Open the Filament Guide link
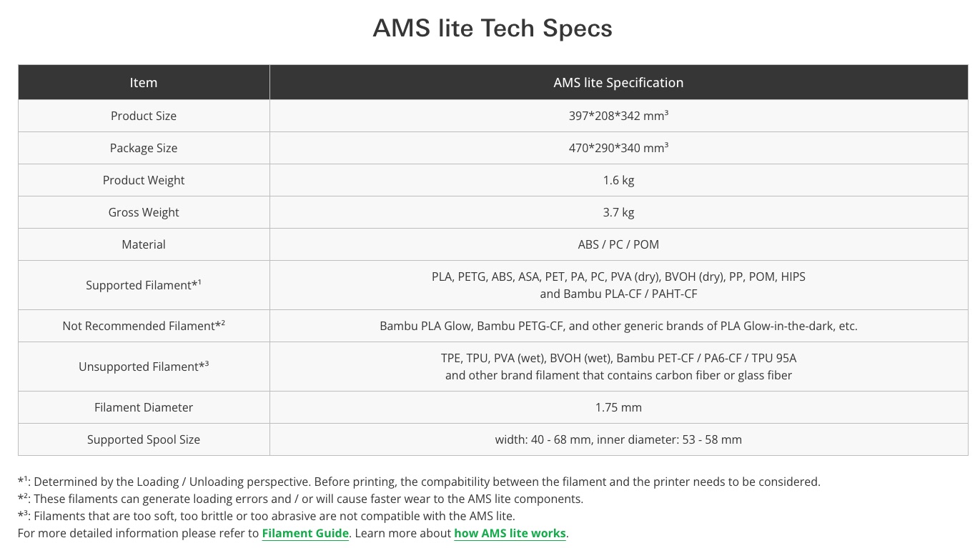980x548 pixels. (x=305, y=533)
